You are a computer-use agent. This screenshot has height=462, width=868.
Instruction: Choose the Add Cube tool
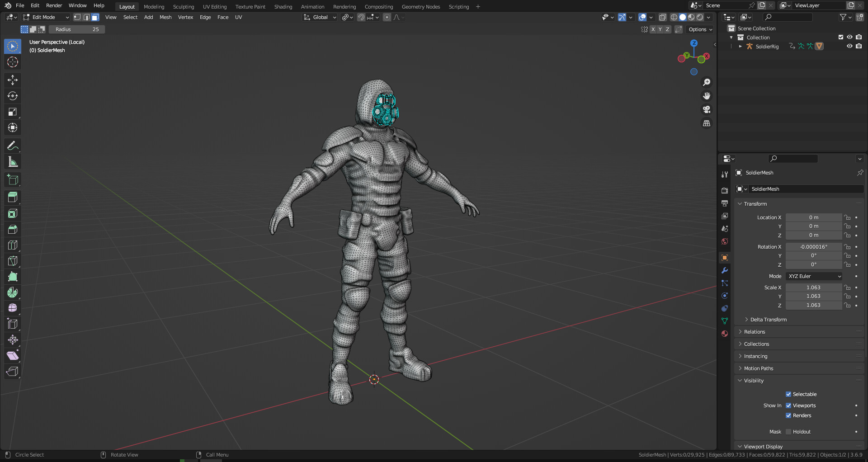pos(13,179)
